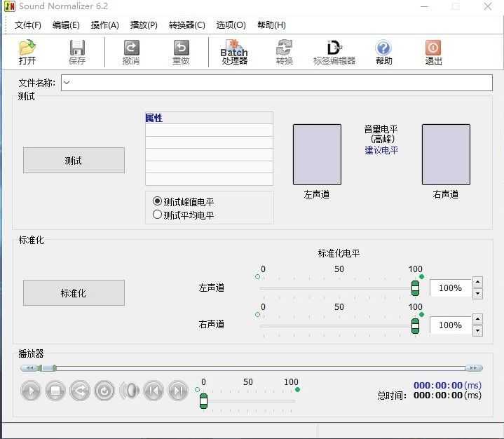Open the 编辑(E) menu
Screen dimensions: 504x439
pyautogui.click(x=66, y=25)
